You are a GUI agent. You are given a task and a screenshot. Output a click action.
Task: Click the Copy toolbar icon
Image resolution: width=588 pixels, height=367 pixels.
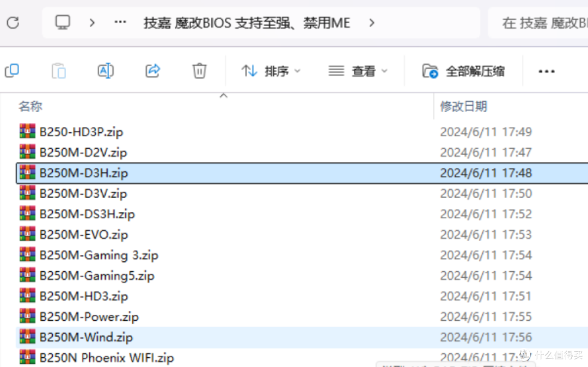point(12,70)
